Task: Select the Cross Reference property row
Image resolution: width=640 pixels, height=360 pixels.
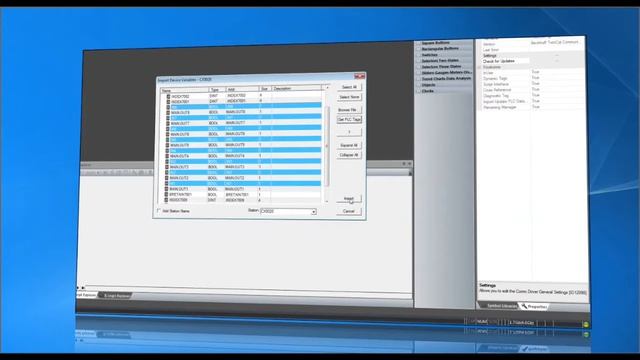Action: click(x=533, y=90)
